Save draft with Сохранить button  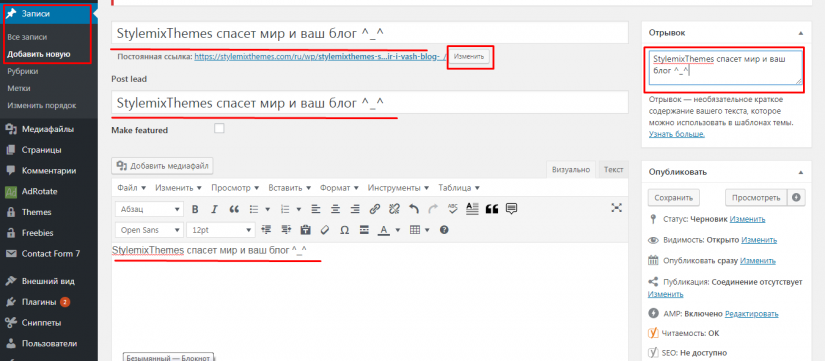point(673,198)
